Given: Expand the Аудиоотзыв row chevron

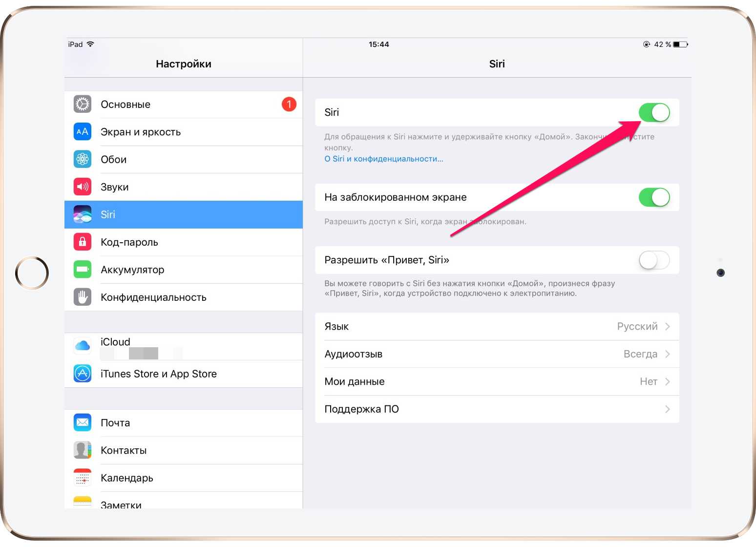Looking at the screenshot, I should click(668, 354).
